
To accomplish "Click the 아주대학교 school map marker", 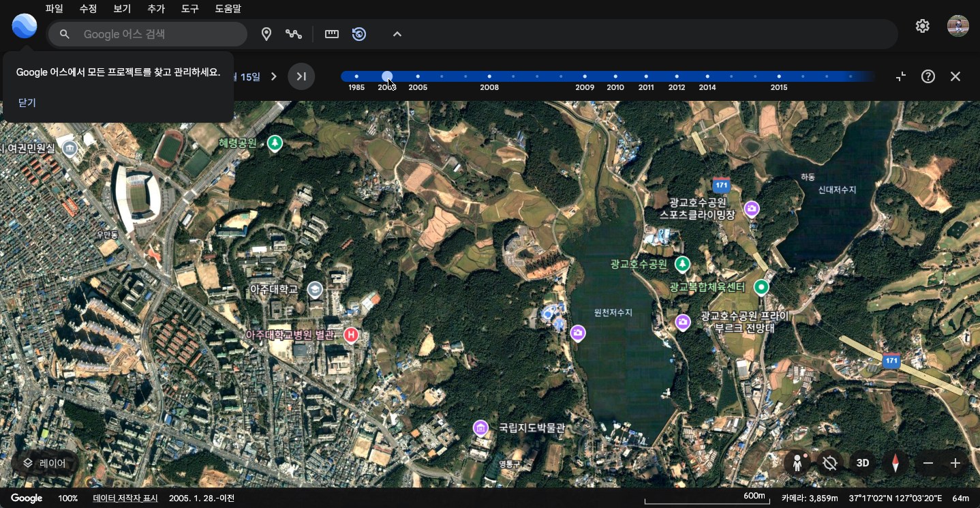I will pos(315,290).
